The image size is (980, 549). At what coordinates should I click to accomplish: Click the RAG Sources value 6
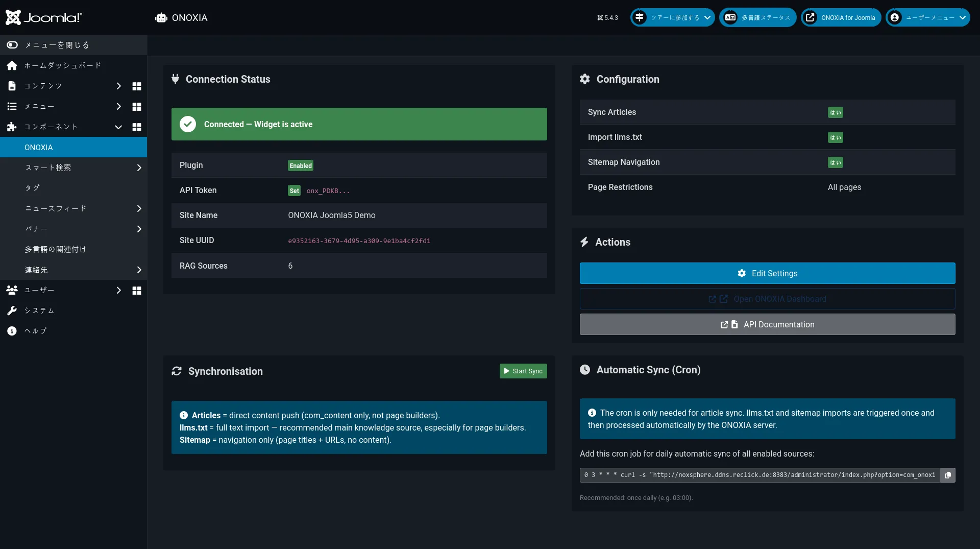[x=290, y=266]
